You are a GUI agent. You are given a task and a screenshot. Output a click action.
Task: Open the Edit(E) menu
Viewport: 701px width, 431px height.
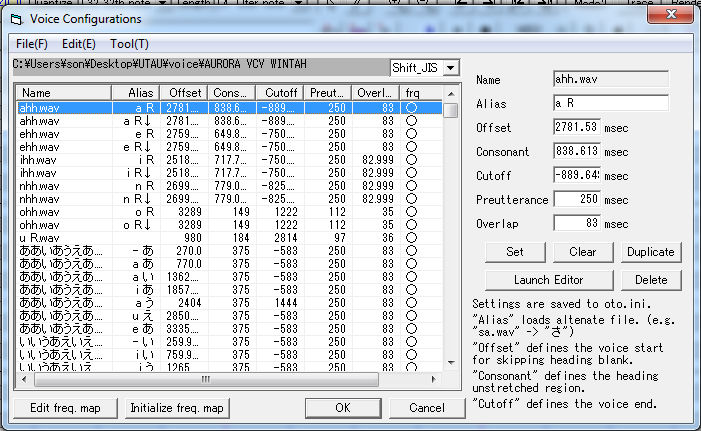78,44
